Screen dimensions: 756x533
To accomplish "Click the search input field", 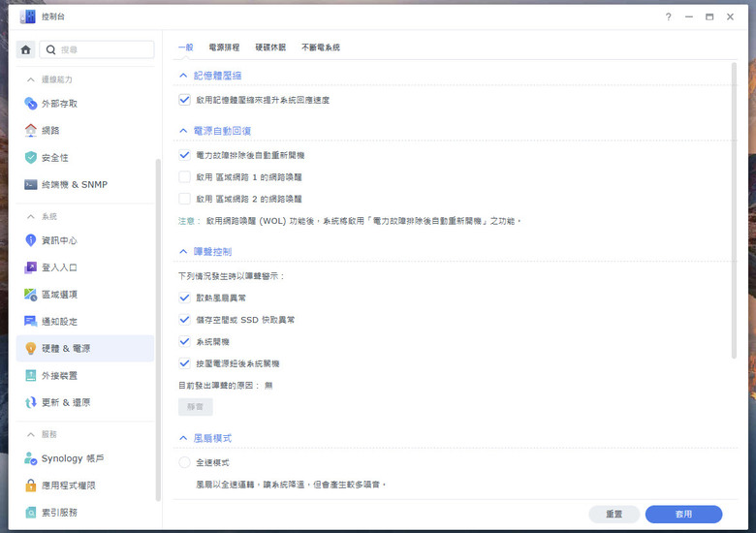I will 97,49.
